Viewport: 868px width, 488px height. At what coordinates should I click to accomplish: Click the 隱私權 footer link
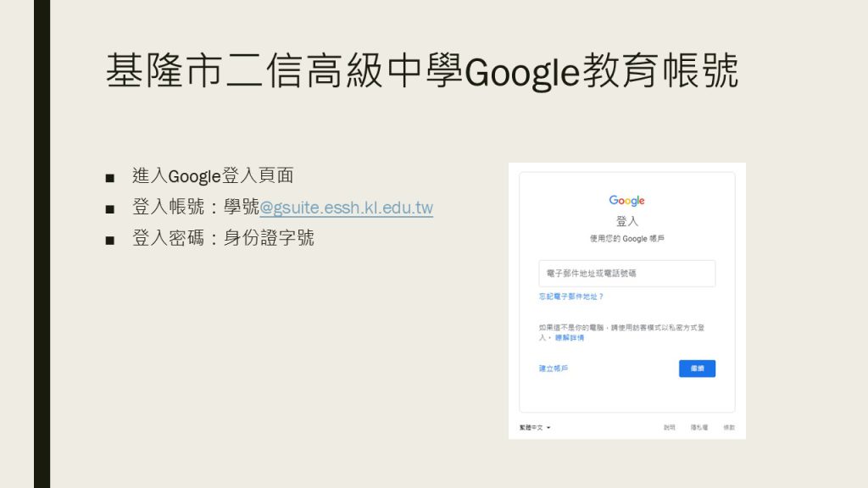(x=699, y=428)
